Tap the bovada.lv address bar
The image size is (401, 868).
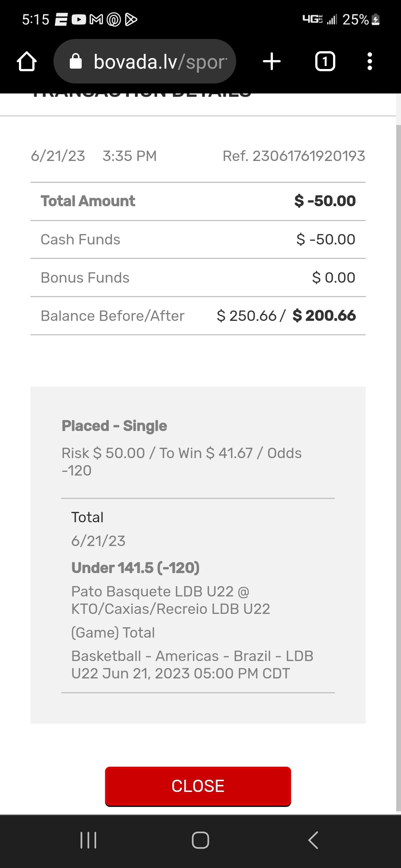(160, 62)
